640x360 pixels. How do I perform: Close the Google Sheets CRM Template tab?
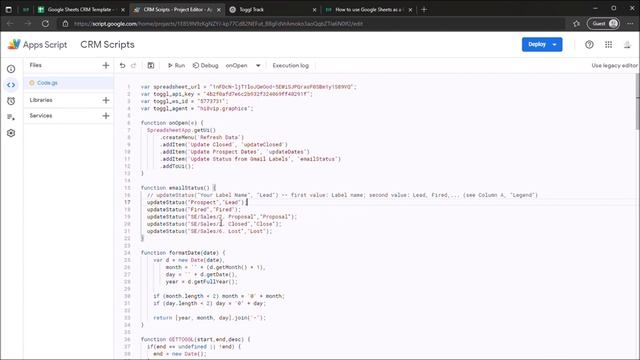pos(123,10)
